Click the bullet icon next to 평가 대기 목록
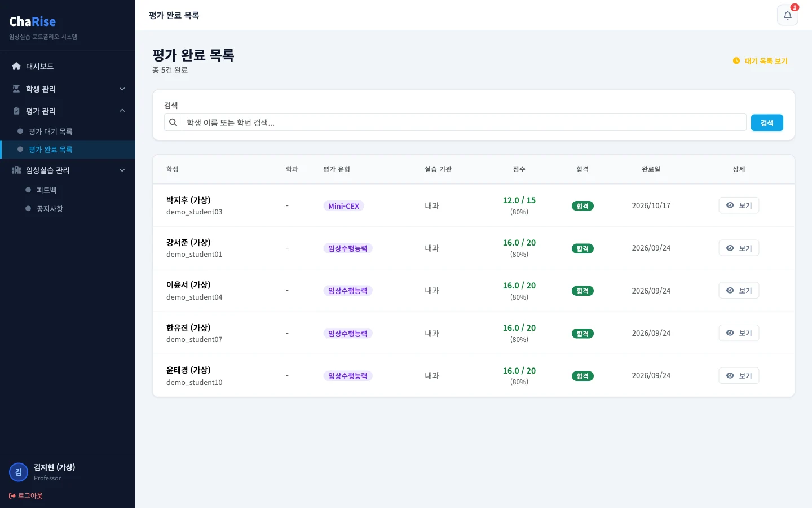Image resolution: width=812 pixels, height=508 pixels. (20, 132)
